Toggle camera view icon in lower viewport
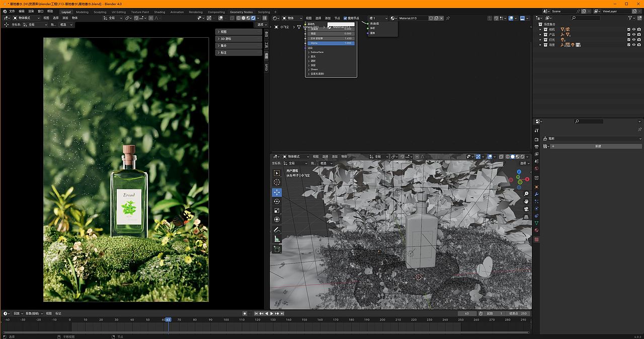This screenshot has height=339, width=644. [x=526, y=209]
